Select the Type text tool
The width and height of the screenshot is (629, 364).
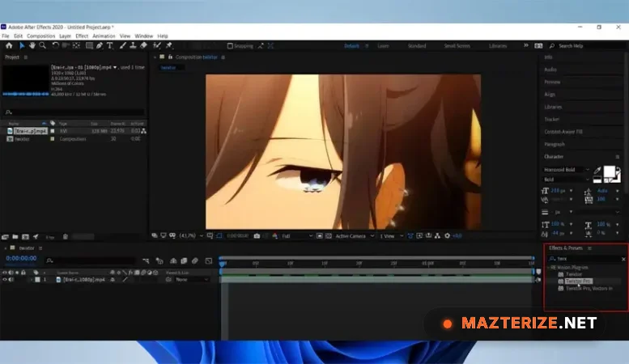(110, 45)
